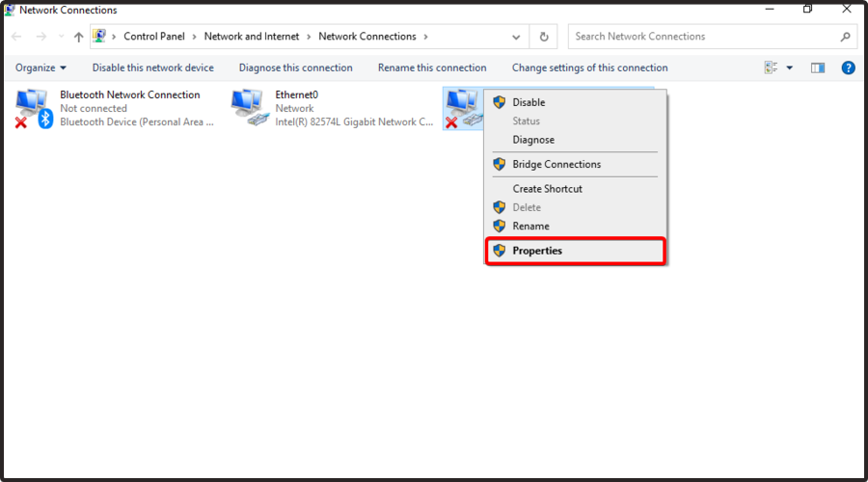Screen dimensions: 868x482
Task: Click Bridge Connections in context menu
Action: pos(556,164)
